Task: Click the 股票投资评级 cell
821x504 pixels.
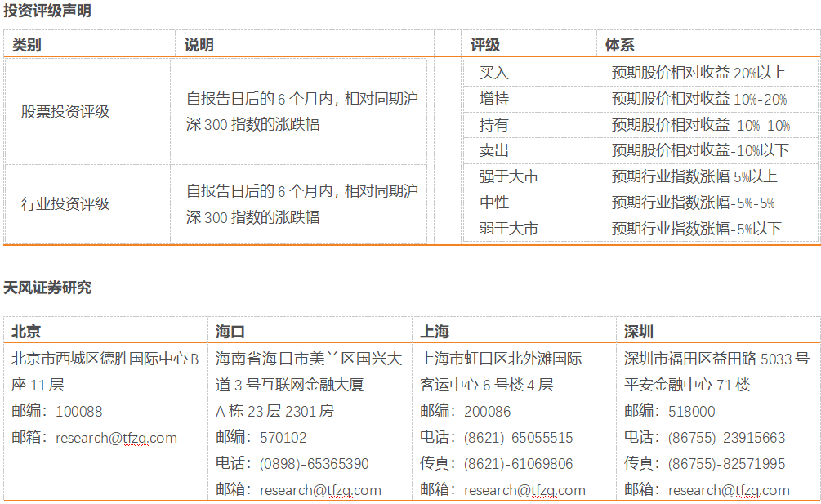Action: (65, 111)
